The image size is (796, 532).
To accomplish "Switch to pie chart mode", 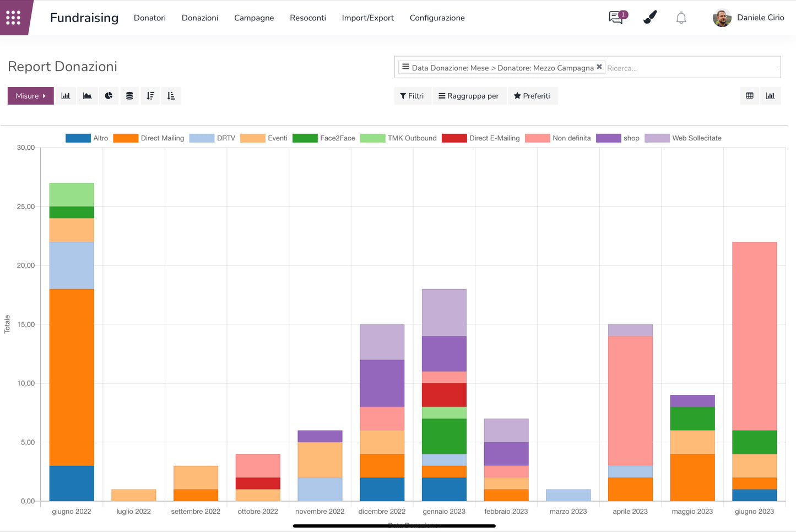I will (109, 96).
